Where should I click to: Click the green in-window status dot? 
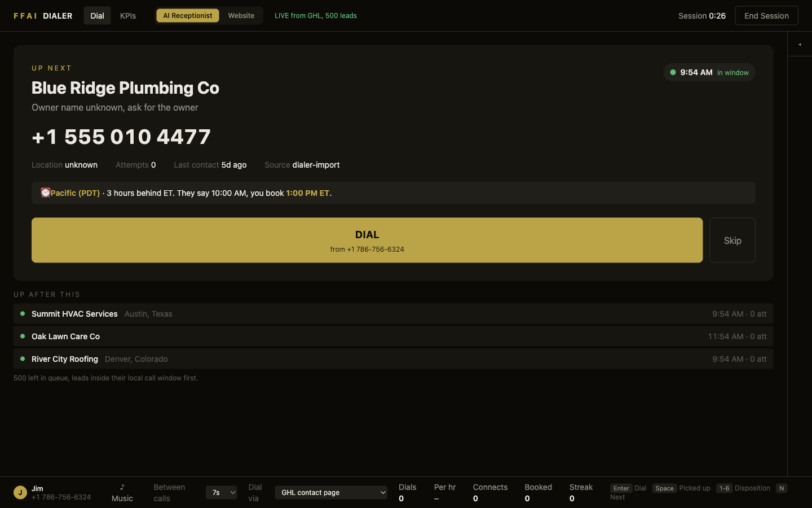pos(673,72)
